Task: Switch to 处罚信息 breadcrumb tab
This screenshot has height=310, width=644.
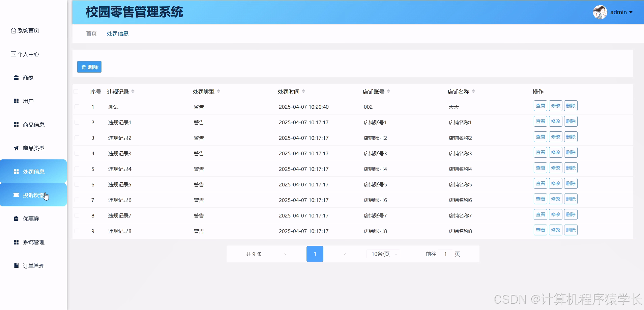Action: (117, 33)
